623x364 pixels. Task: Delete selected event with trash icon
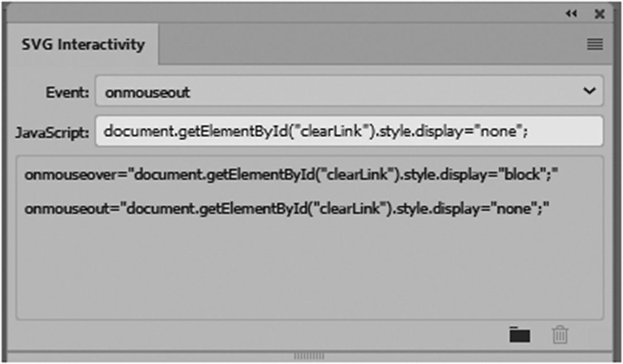coord(560,334)
